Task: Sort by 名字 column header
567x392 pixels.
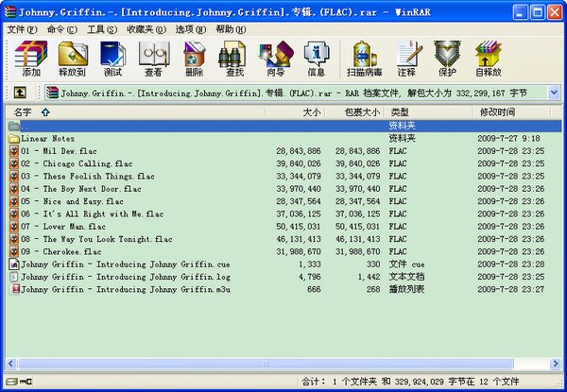Action: (x=135, y=112)
